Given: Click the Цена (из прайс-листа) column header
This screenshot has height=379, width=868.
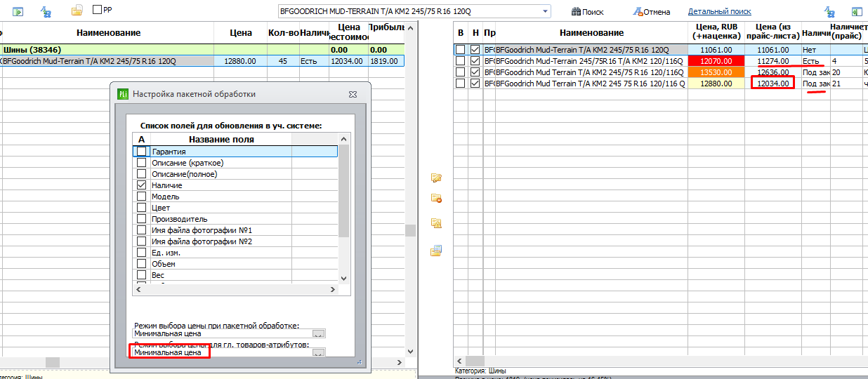Looking at the screenshot, I should pyautogui.click(x=772, y=31).
